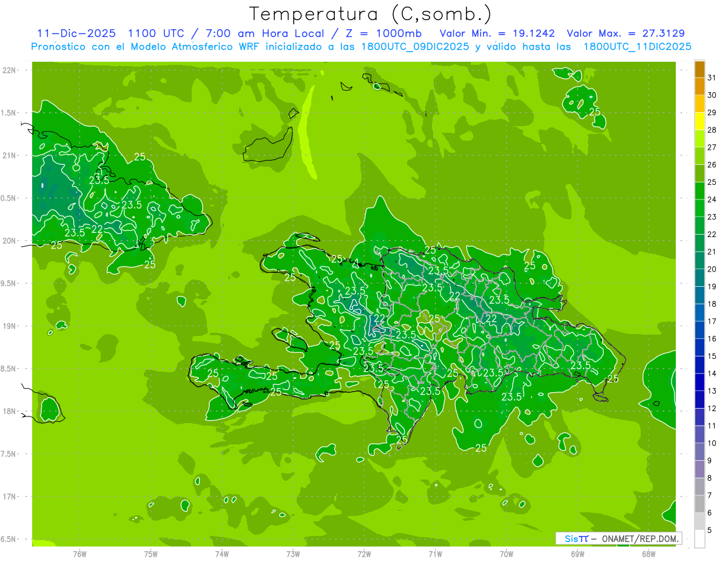Screen dimensions: 728x562
Task: Click the 'Temperatura (C,somb.)' map title
Action: (370, 13)
